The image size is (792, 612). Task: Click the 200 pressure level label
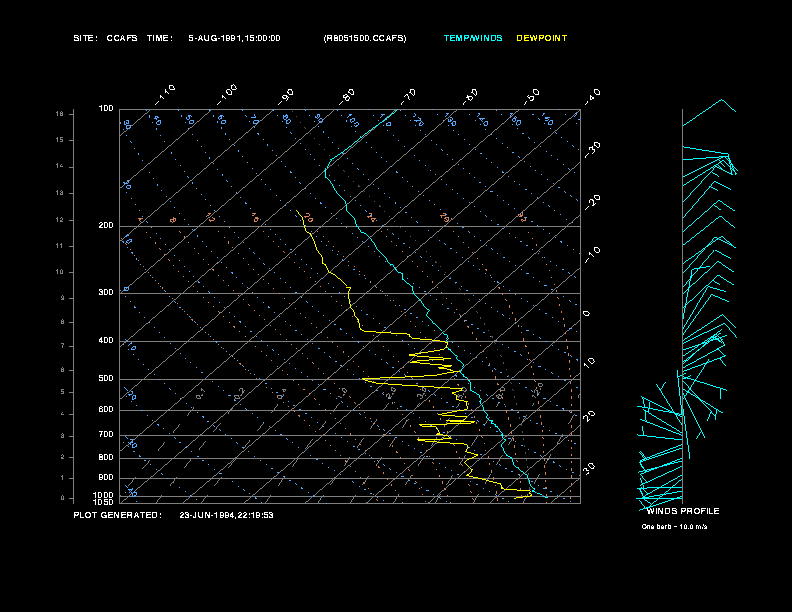pyautogui.click(x=106, y=226)
